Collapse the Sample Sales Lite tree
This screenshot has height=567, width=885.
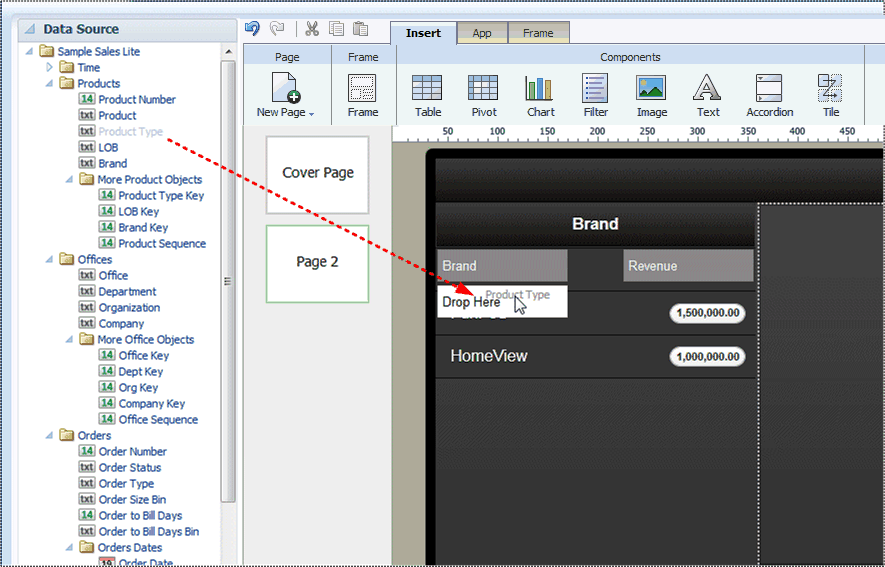pyautogui.click(x=29, y=51)
